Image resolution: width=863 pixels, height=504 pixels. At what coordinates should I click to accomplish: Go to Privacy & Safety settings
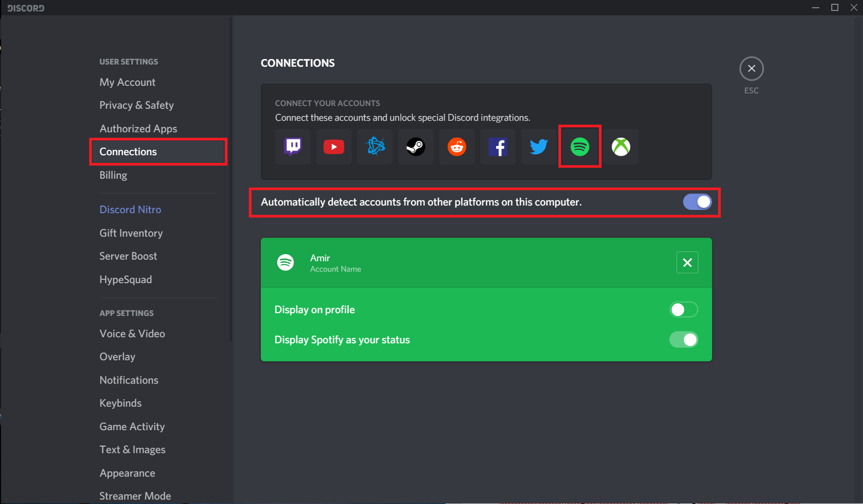click(137, 106)
